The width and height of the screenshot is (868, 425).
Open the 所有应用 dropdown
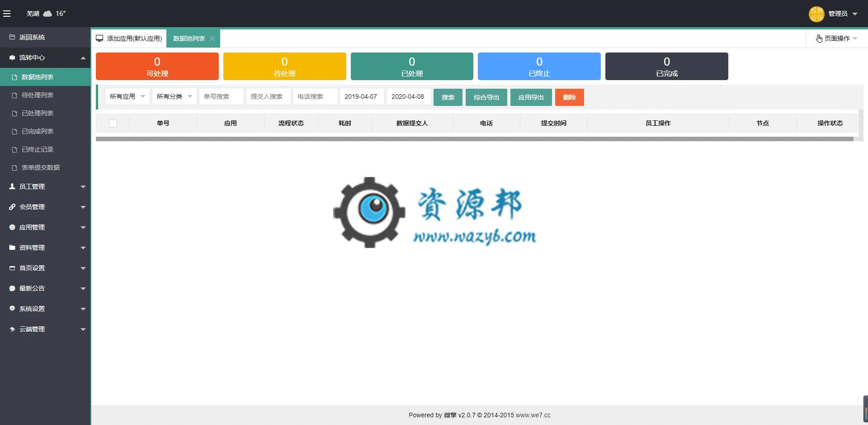[x=127, y=96]
